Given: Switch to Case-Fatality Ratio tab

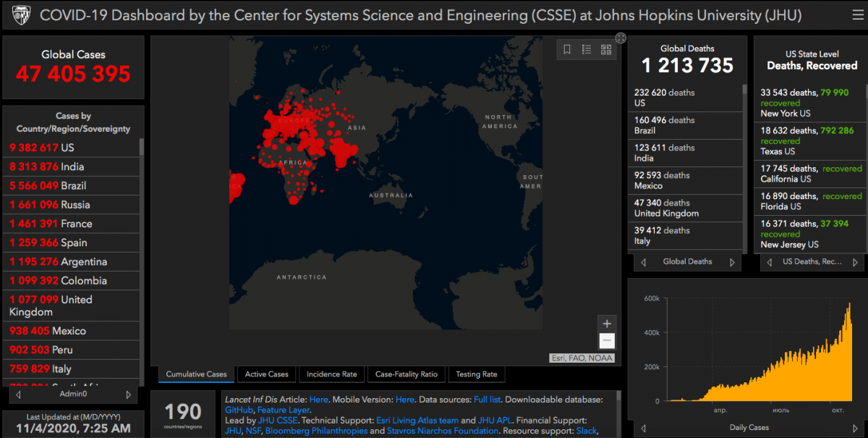Looking at the screenshot, I should click(406, 374).
